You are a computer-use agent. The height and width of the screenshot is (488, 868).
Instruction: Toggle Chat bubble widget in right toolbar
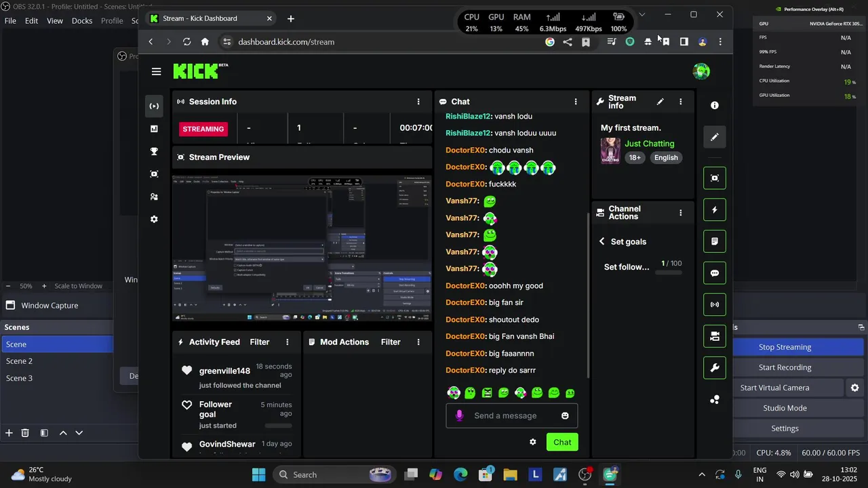pos(715,273)
